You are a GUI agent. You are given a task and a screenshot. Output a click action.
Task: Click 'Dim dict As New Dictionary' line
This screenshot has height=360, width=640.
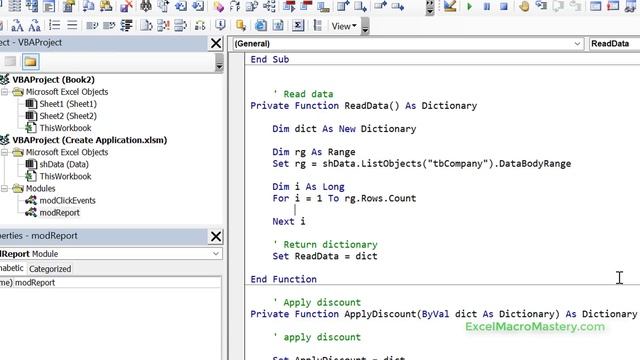pos(344,129)
